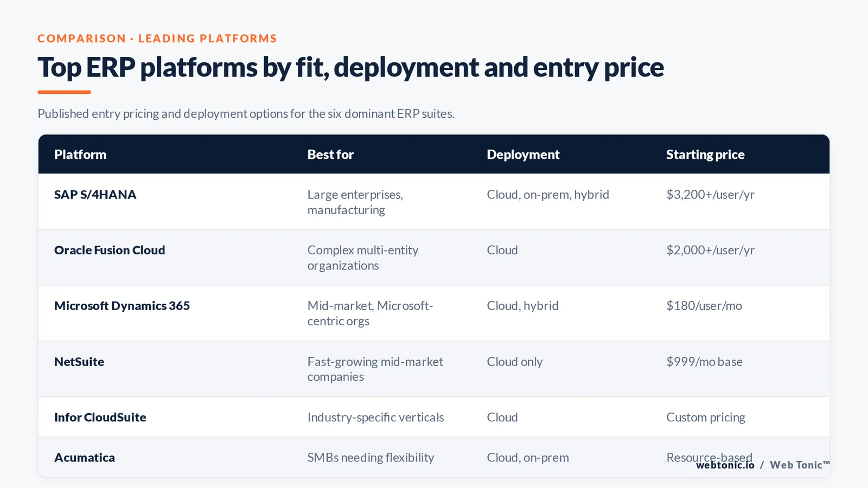Click 'Mid-market, Microsoft-centric orgs' cell
The width and height of the screenshot is (868, 488).
click(370, 313)
